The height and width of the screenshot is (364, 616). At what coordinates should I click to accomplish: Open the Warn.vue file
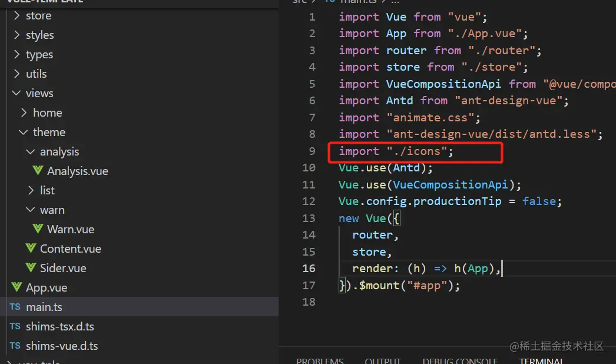[x=70, y=229]
